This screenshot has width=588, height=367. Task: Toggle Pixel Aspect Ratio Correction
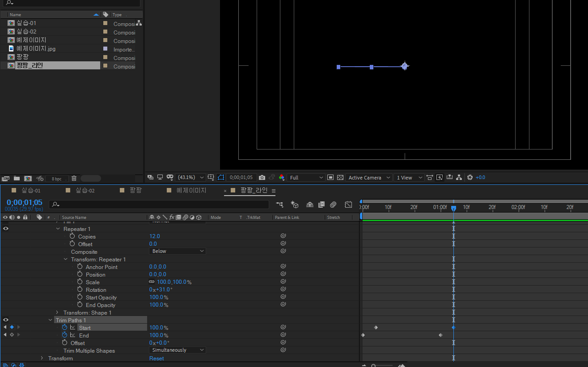coord(430,177)
